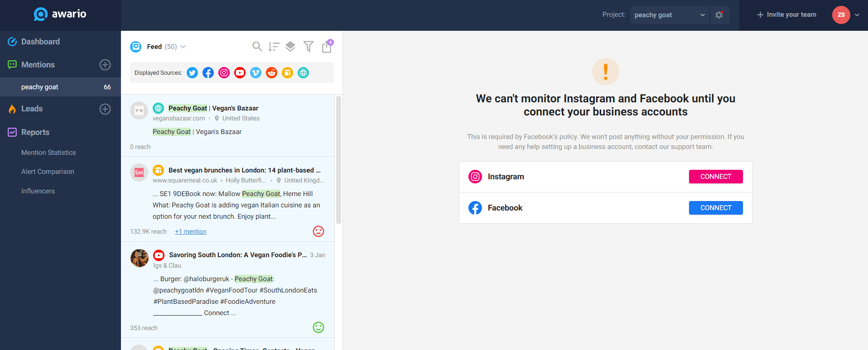Open Alert Comparison report
868x350 pixels.
pos(48,172)
